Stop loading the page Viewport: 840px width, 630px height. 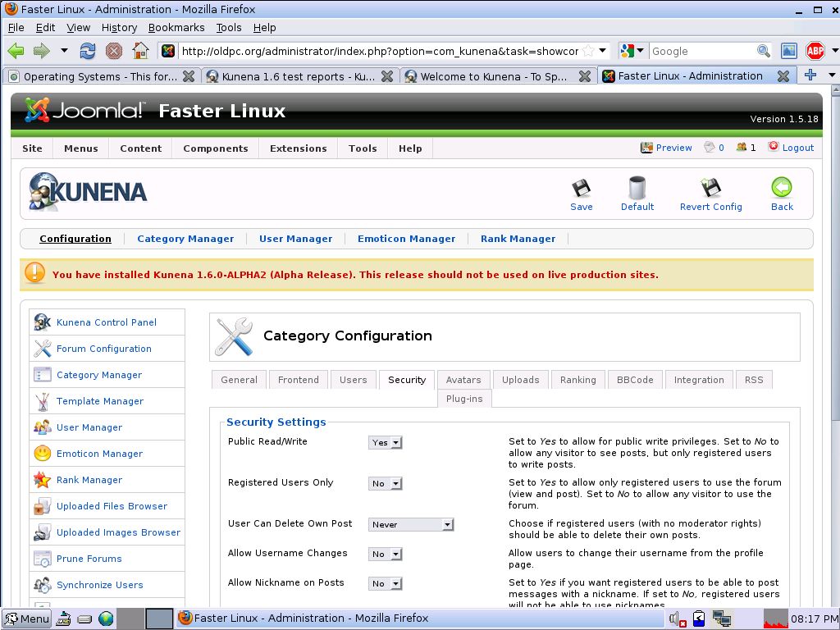coord(113,51)
